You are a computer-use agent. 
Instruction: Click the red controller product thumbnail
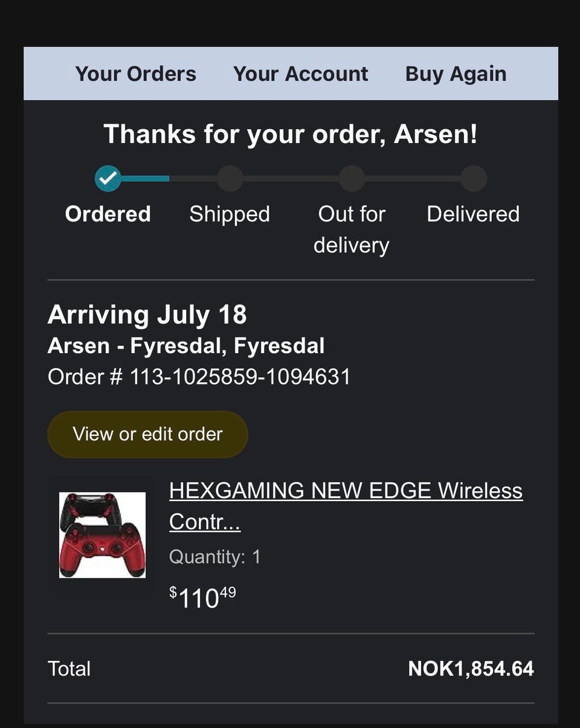coord(102,535)
